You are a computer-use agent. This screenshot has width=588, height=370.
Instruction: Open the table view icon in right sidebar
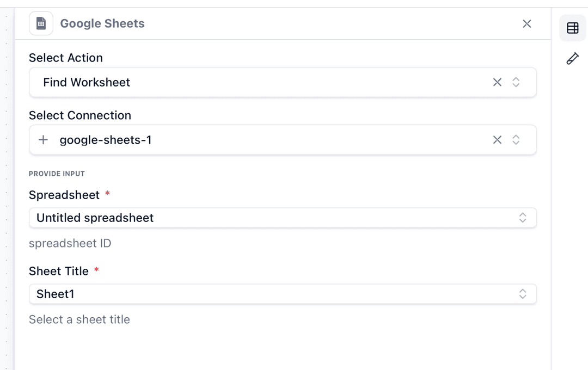[x=572, y=28]
